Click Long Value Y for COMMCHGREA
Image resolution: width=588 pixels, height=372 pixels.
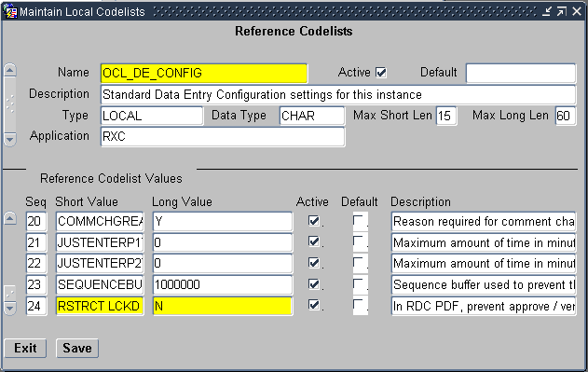point(223,221)
